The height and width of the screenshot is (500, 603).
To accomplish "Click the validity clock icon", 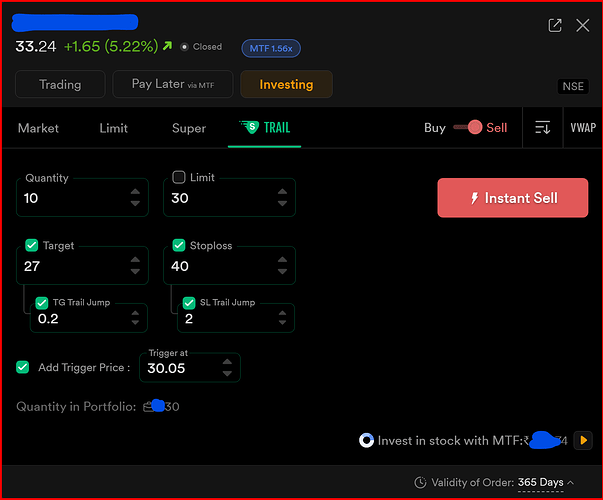I will coord(420,482).
